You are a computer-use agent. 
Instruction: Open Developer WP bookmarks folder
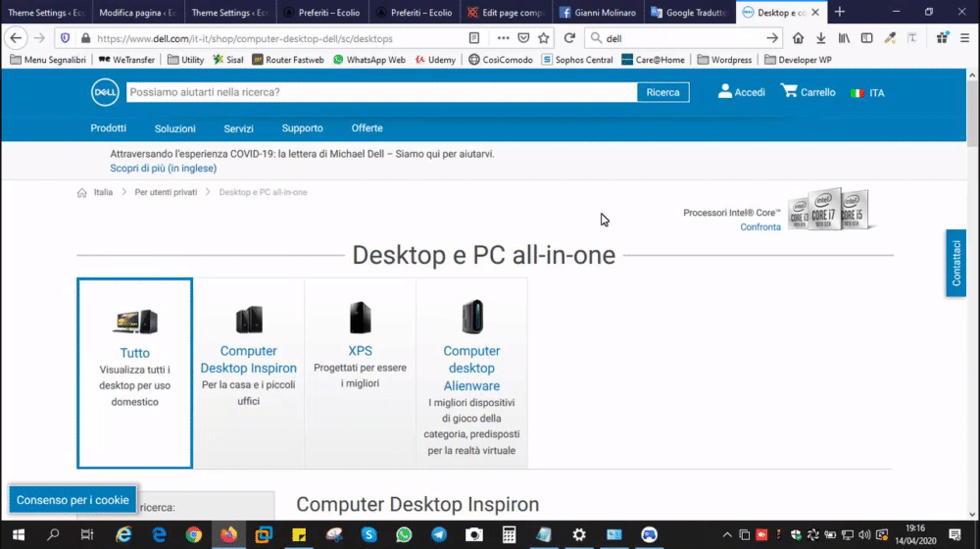pyautogui.click(x=798, y=60)
